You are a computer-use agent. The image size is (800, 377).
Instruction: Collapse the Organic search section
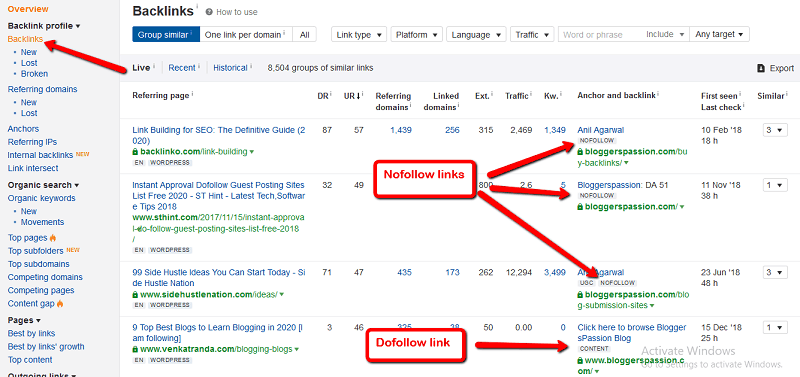click(43, 185)
